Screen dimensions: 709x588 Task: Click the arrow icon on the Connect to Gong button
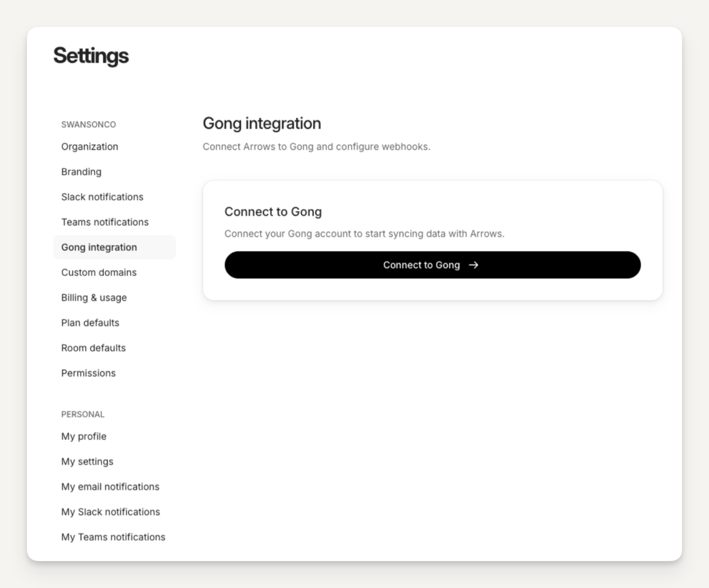point(474,265)
